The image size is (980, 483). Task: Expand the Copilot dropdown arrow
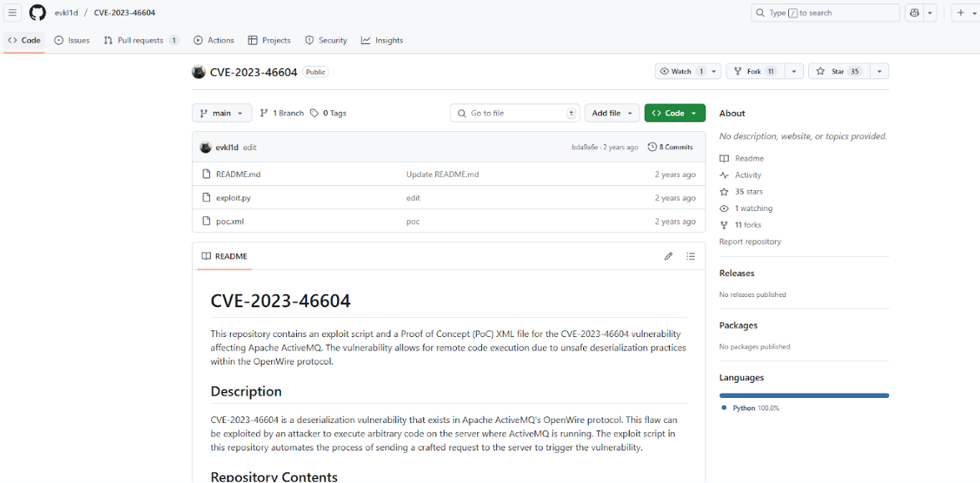click(x=931, y=13)
